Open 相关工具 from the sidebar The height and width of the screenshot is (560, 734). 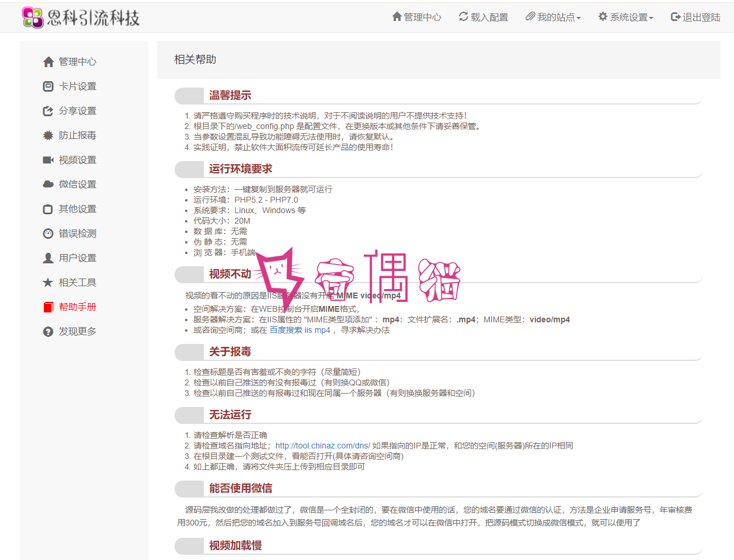[78, 283]
